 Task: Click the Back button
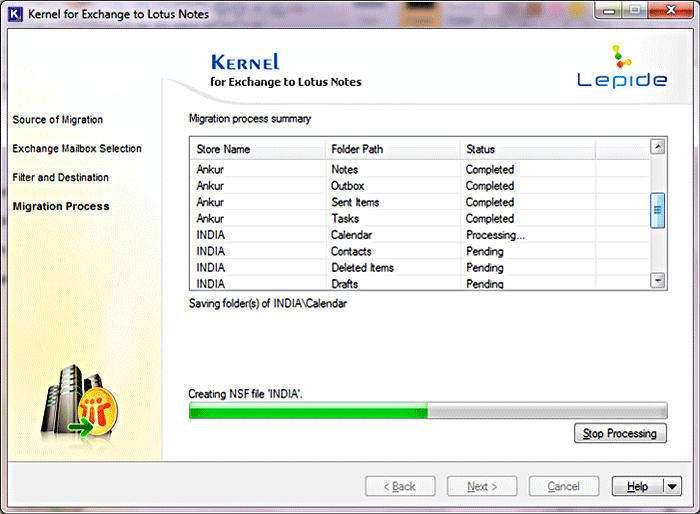400,486
